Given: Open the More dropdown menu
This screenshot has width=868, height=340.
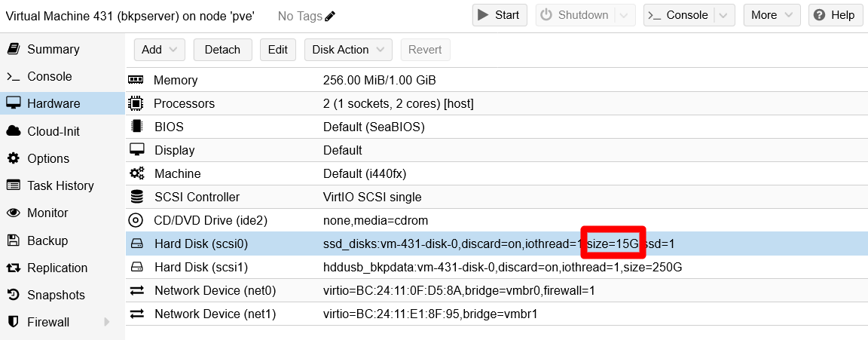Looking at the screenshot, I should point(772,15).
